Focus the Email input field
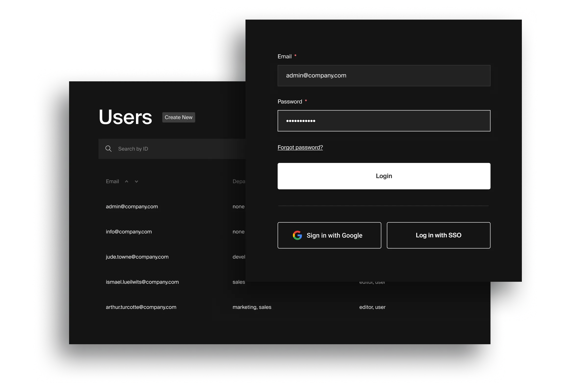588x392 pixels. tap(384, 75)
